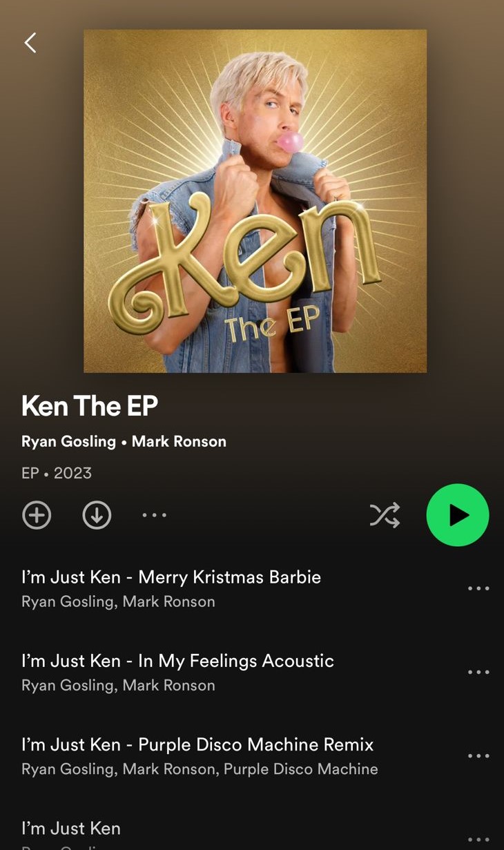Open Ryan Gosling artist page
Image resolution: width=504 pixels, height=850 pixels.
click(x=68, y=442)
